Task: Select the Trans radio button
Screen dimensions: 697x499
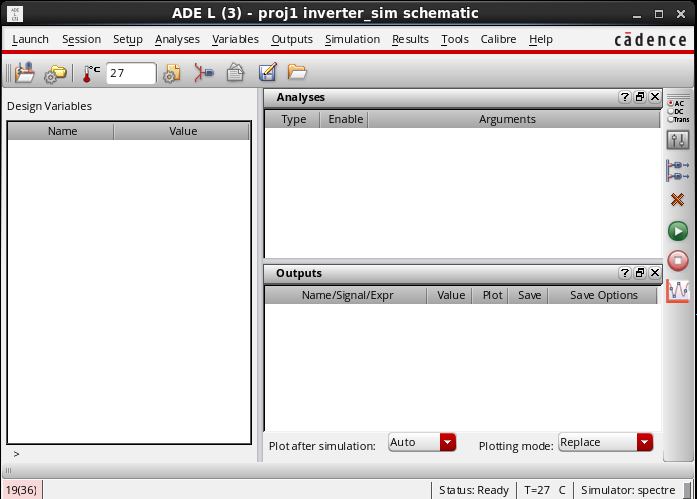Action: point(670,119)
